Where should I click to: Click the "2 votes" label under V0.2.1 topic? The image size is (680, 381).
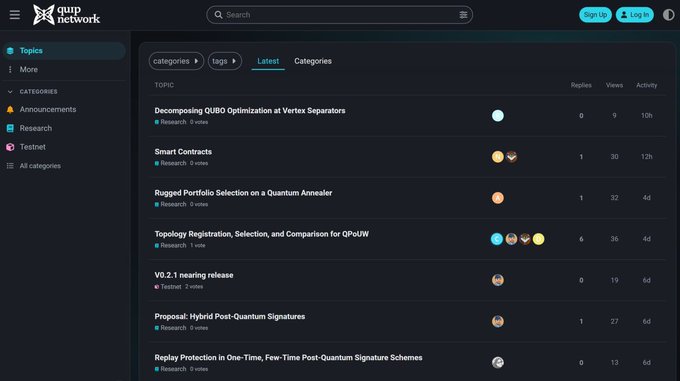click(194, 287)
